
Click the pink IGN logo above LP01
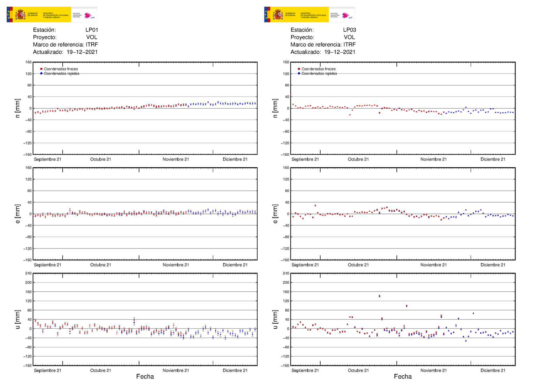pyautogui.click(x=89, y=15)
